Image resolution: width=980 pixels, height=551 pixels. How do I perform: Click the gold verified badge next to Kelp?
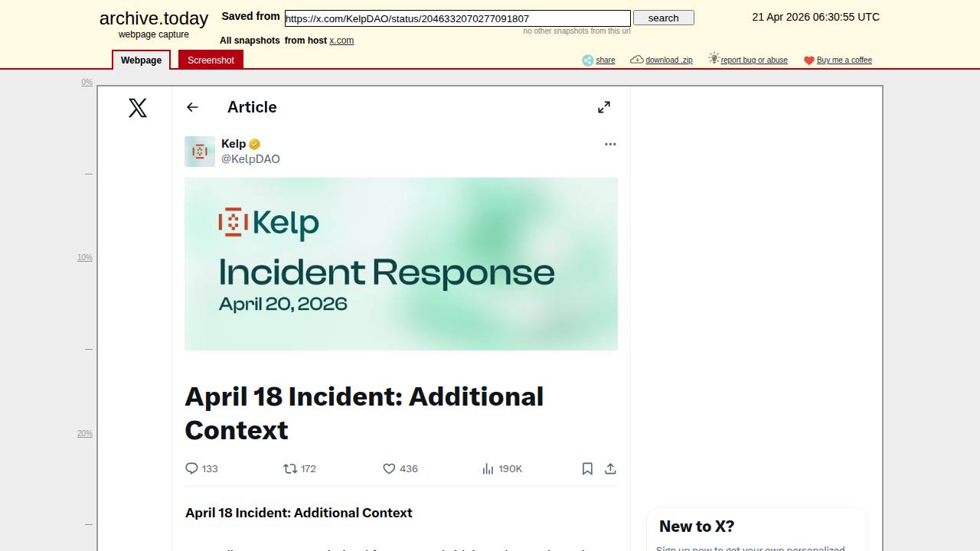coord(255,144)
